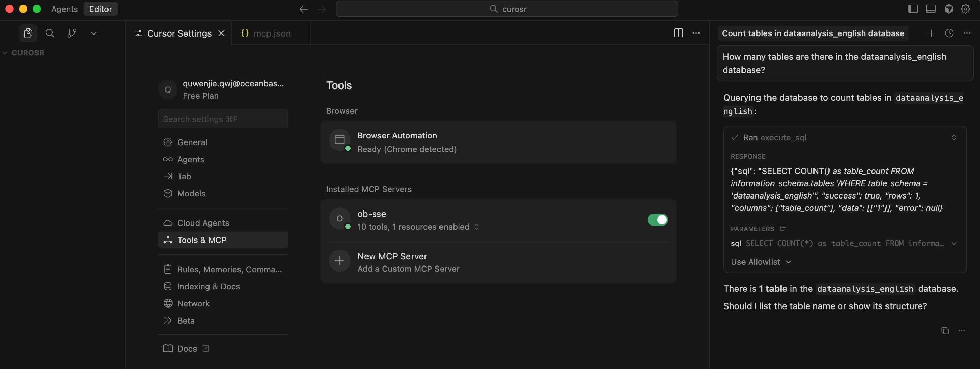Expand the sql parameter chevron
This screenshot has width=980, height=369.
click(x=954, y=243)
